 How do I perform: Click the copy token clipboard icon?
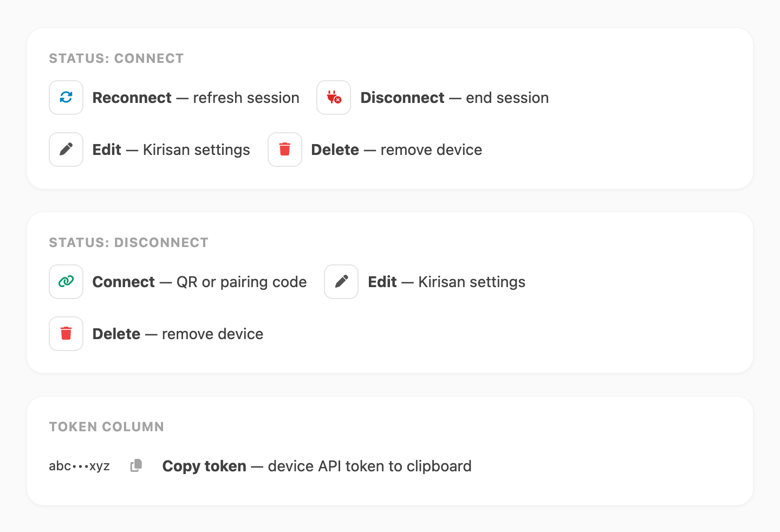(x=136, y=465)
